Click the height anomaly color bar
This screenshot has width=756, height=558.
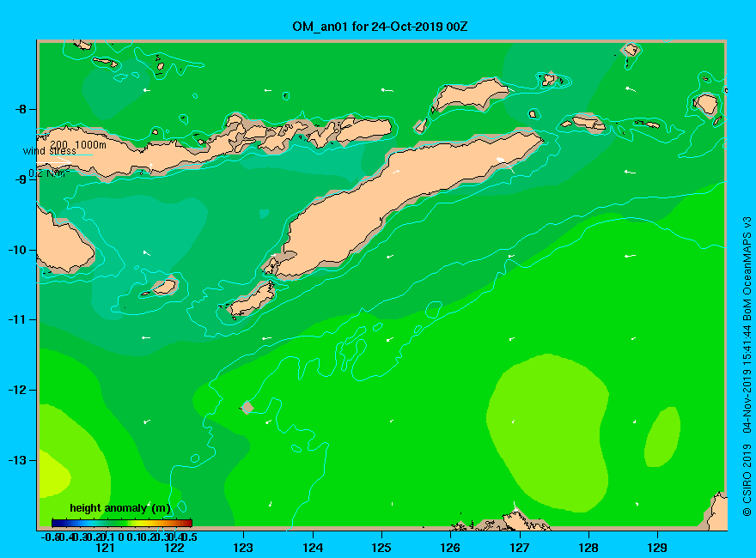[122, 523]
